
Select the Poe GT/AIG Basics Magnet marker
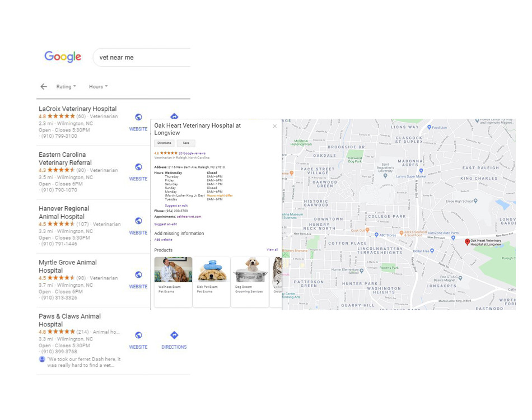[x=460, y=278]
